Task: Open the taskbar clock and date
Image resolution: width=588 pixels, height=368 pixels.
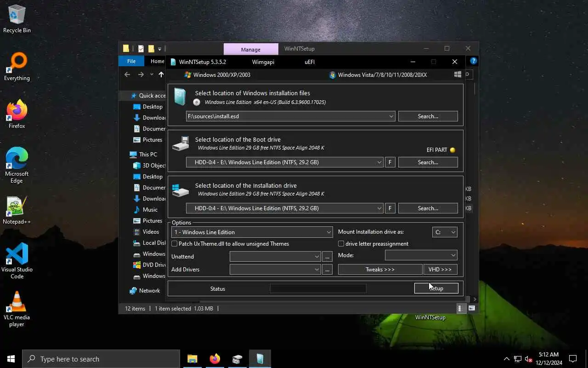Action: point(548,359)
